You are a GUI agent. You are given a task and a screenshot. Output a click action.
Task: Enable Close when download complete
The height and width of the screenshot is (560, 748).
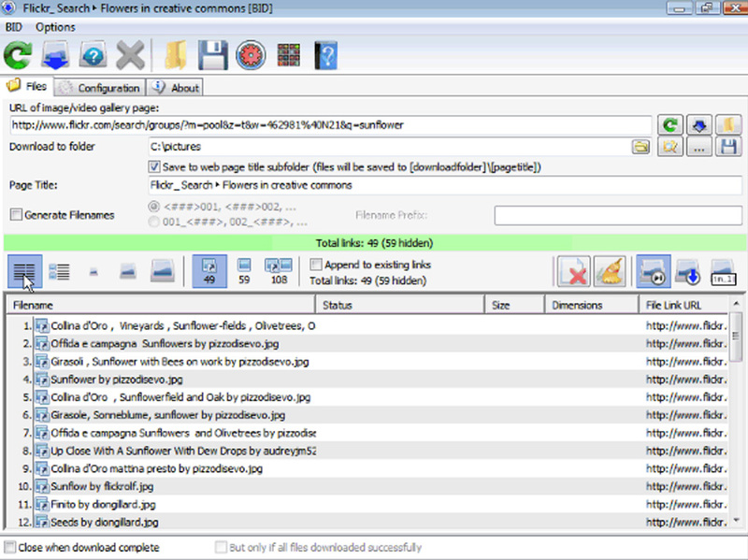click(10, 547)
